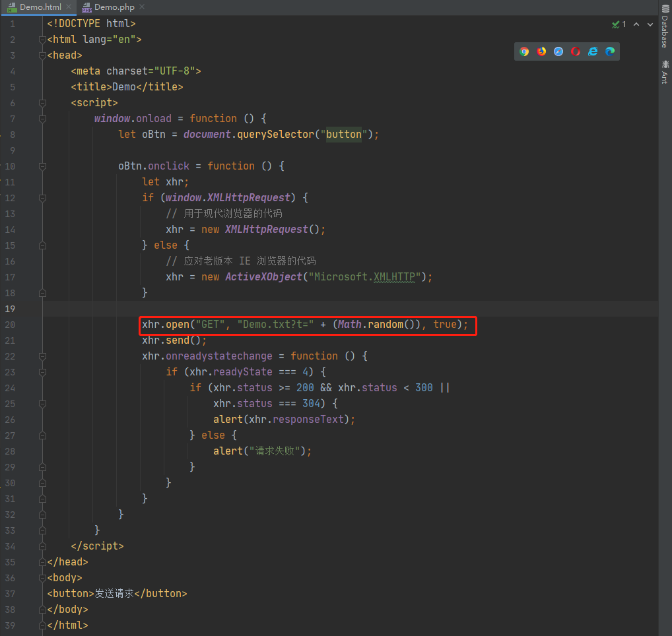This screenshot has width=672, height=636.
Task: Collapse the body tag fold on line 36
Action: [42, 579]
